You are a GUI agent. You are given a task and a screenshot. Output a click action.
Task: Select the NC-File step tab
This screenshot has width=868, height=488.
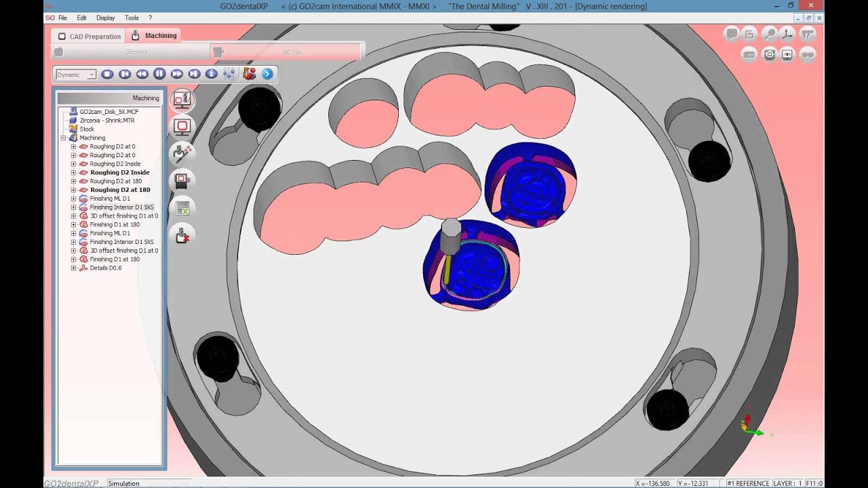[285, 52]
